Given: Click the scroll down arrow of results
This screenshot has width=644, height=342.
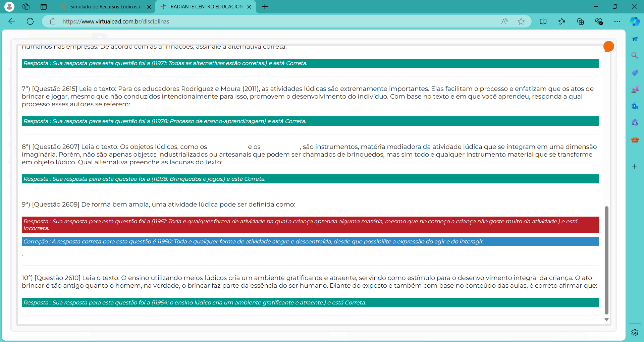Looking at the screenshot, I should click(x=606, y=320).
